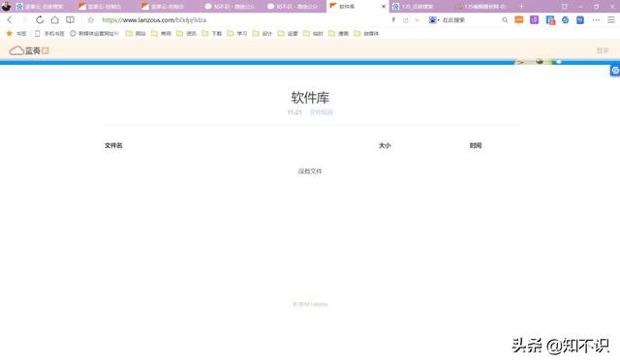The image size is (620, 364).
Task: Click the 登录 login link in the page header
Action: tap(603, 50)
